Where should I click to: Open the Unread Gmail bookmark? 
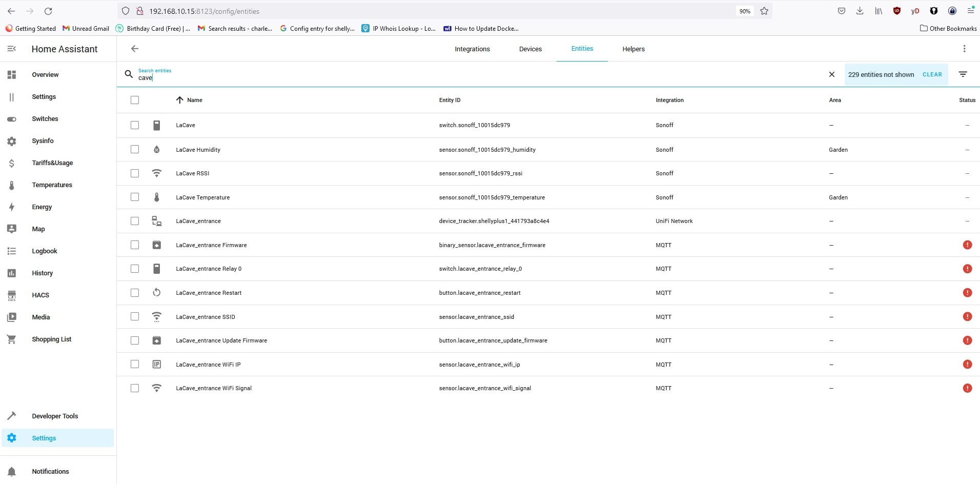click(x=86, y=29)
